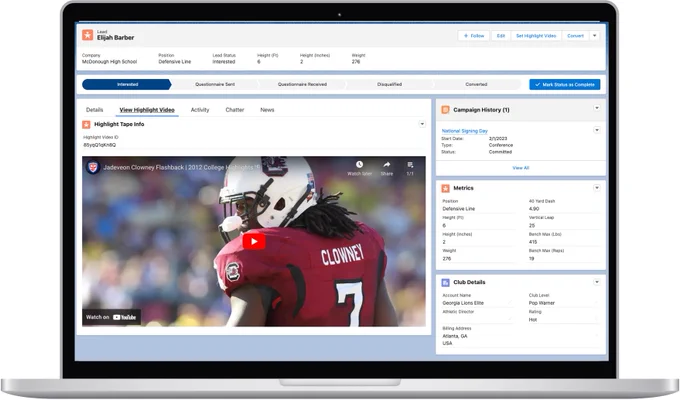The image size is (680, 400).
Task: Click the Watch later clock icon
Action: (360, 164)
